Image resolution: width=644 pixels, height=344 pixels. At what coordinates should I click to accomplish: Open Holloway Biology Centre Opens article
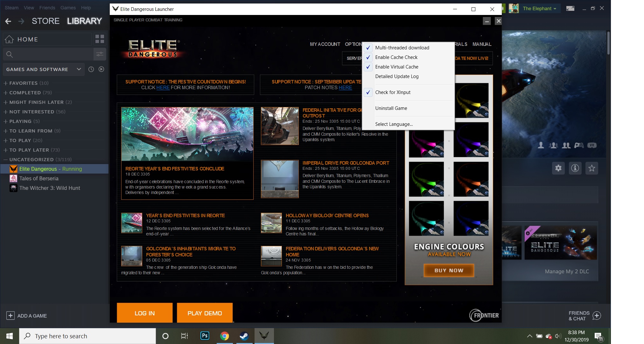[x=327, y=216]
